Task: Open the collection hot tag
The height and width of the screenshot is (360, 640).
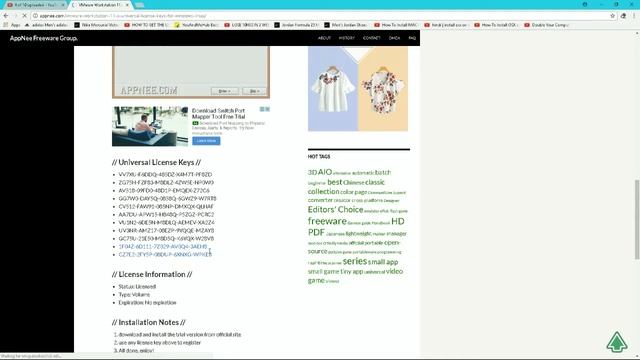Action: (323, 191)
